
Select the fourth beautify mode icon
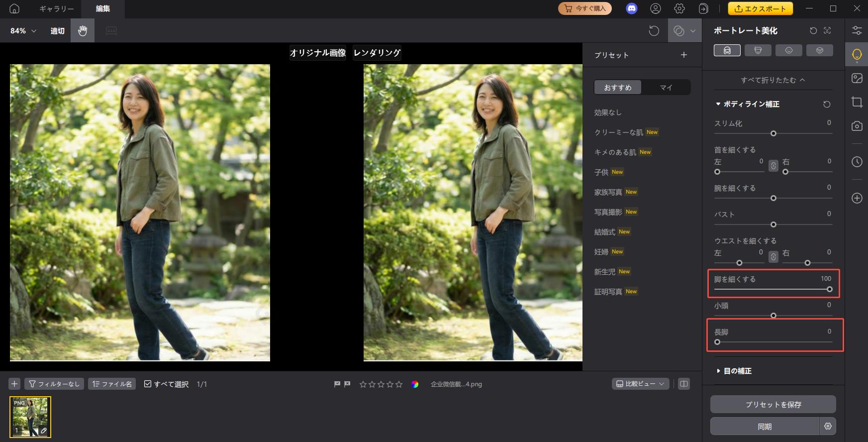tap(820, 50)
